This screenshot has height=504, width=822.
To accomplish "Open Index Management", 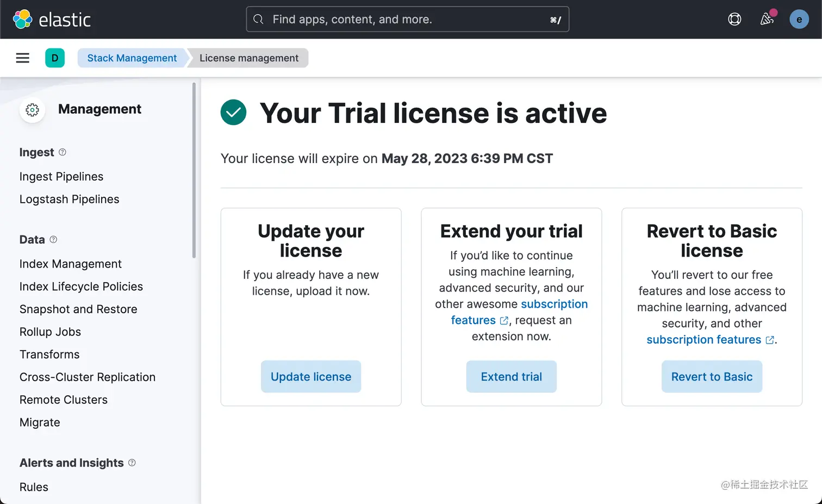I will click(x=71, y=264).
